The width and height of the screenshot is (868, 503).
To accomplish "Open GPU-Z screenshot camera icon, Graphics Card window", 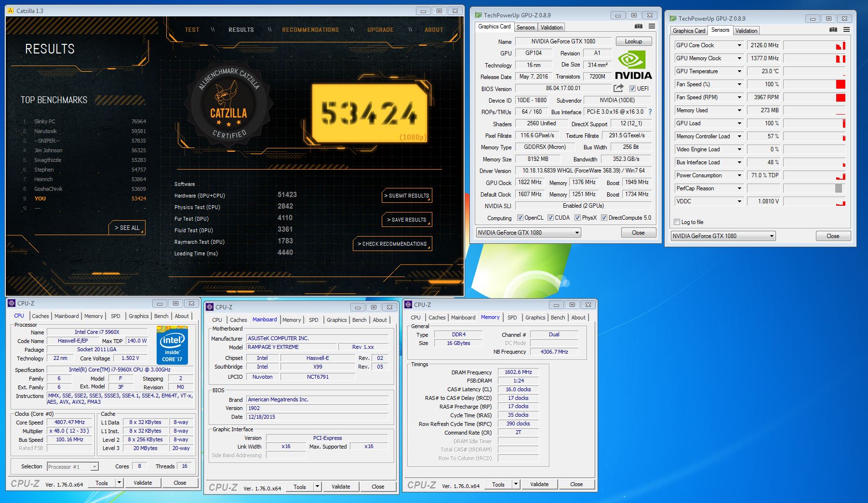I will click(638, 26).
